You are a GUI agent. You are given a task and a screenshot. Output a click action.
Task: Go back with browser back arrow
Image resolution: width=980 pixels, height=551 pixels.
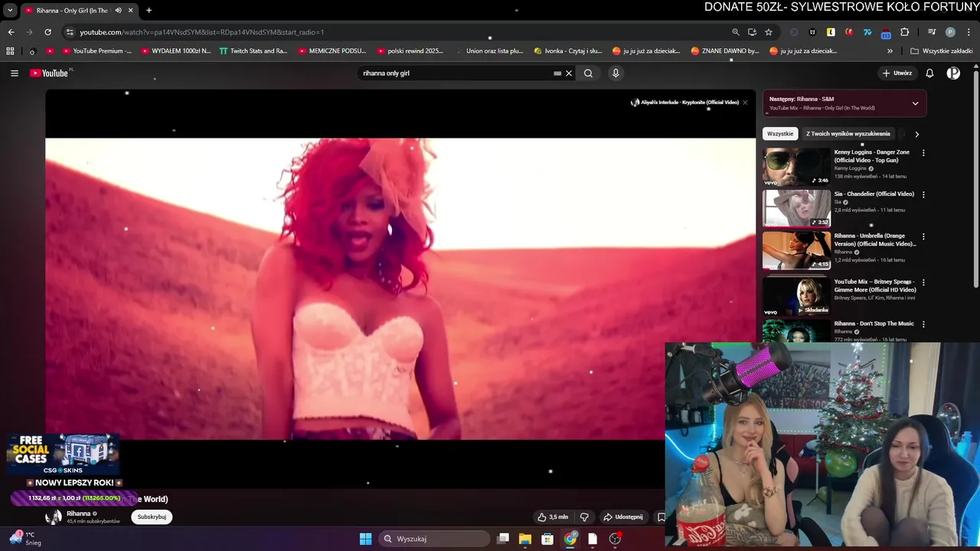11,32
